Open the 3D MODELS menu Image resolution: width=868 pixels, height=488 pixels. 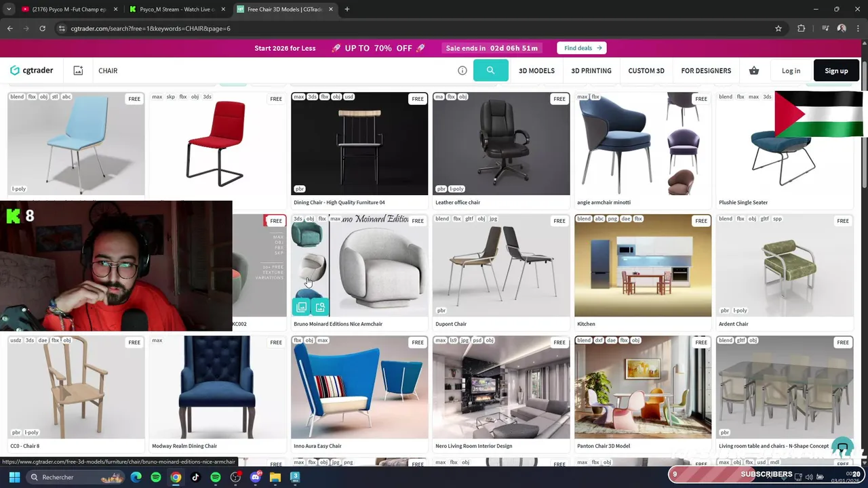536,70
